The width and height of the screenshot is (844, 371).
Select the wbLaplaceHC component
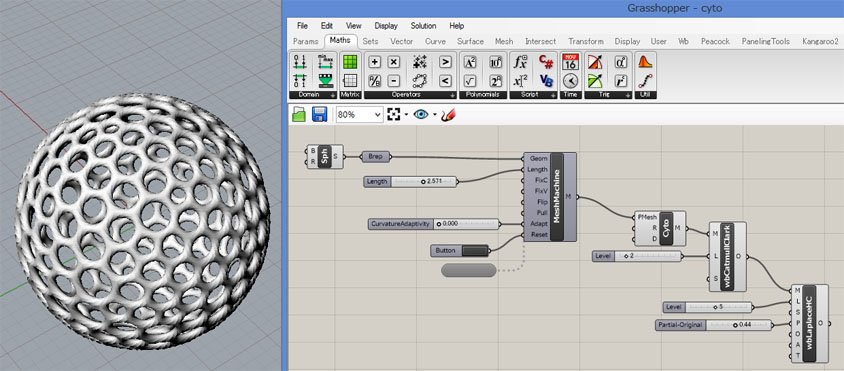tap(809, 323)
